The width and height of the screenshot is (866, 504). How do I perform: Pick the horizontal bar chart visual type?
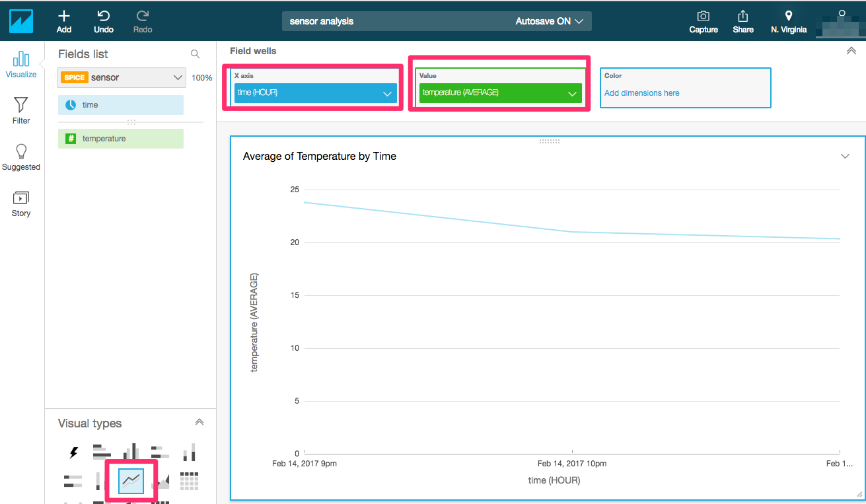pyautogui.click(x=102, y=452)
